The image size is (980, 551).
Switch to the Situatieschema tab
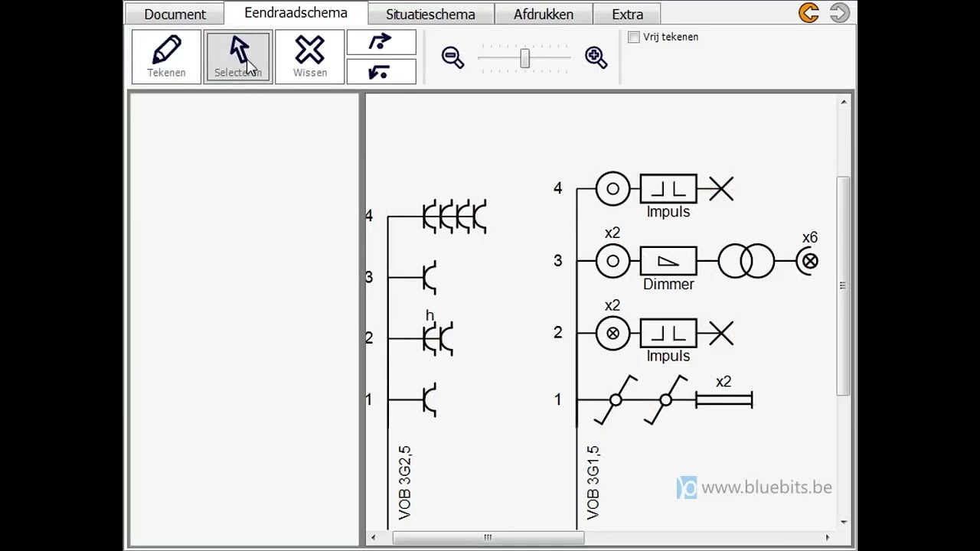[x=430, y=14]
